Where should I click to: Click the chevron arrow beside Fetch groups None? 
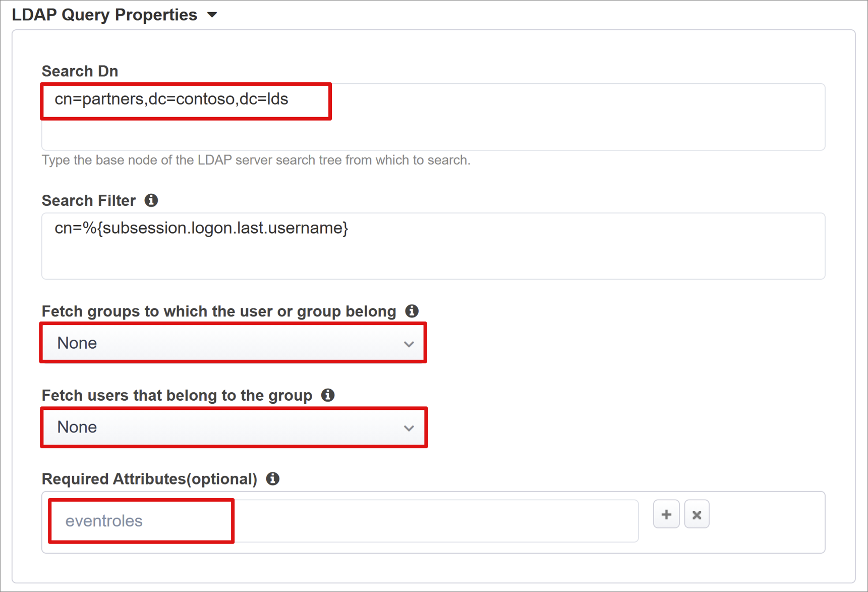[x=409, y=343]
